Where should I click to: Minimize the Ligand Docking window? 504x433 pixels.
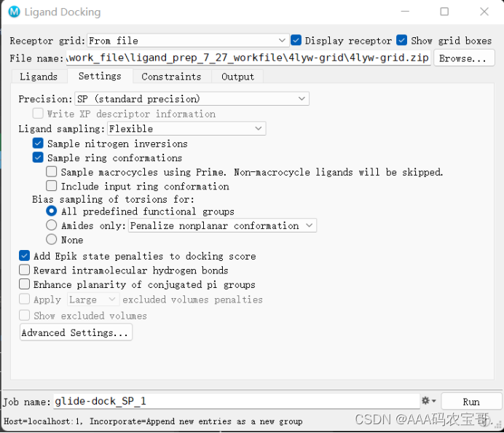pos(405,12)
